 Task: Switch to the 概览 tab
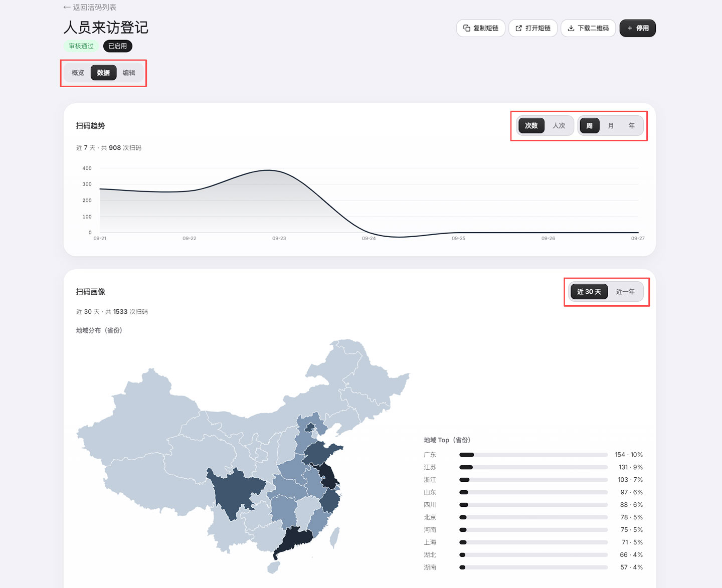(x=78, y=73)
